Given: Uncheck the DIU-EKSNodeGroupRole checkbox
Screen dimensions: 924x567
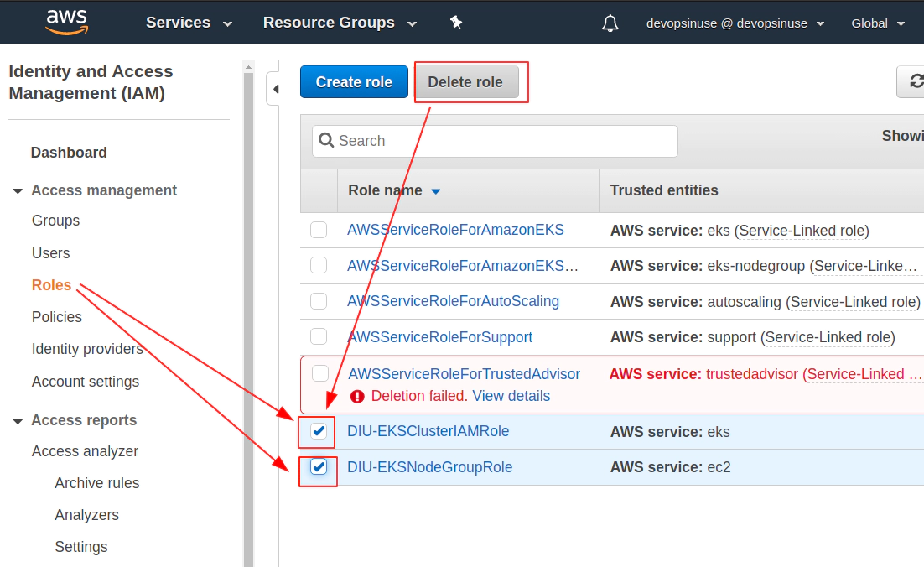Looking at the screenshot, I should 319,467.
